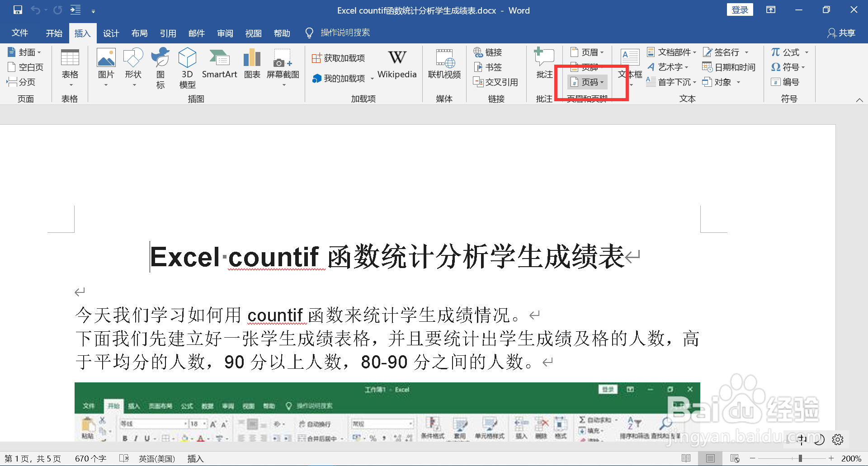Open screenshot tool (屏幕截图)
This screenshot has width=868, height=466.
[283, 68]
